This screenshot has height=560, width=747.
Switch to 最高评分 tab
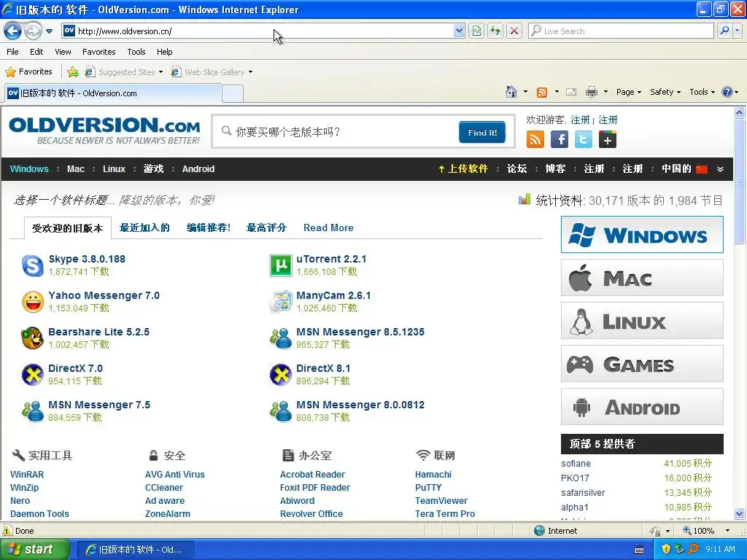point(266,227)
